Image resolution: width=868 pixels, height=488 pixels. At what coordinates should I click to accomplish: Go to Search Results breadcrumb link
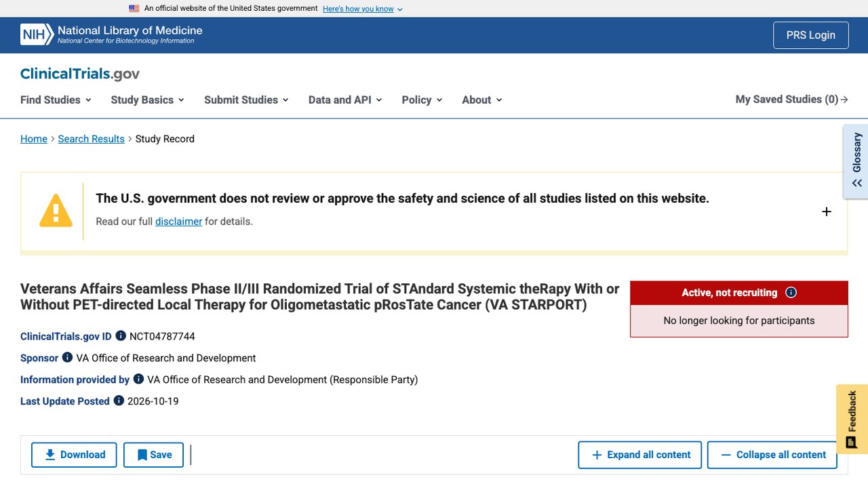coord(91,139)
